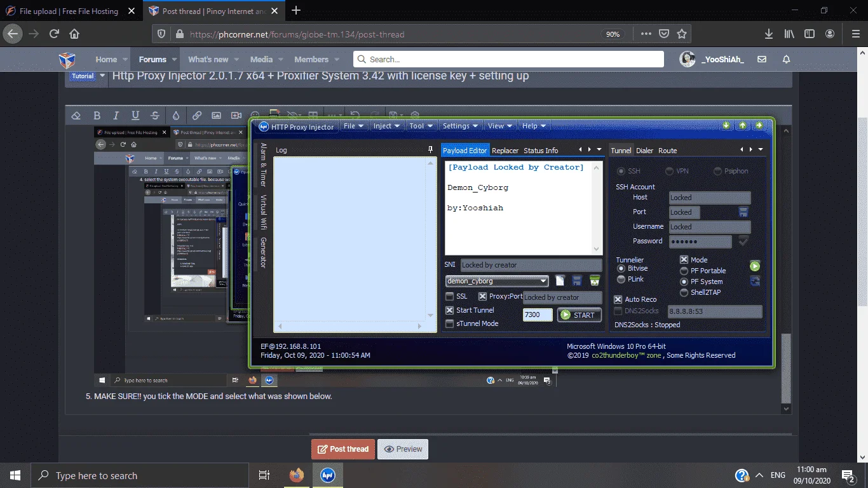
Task: Click HTTP Proxy Injector icon in Windows taskbar
Action: pyautogui.click(x=327, y=475)
